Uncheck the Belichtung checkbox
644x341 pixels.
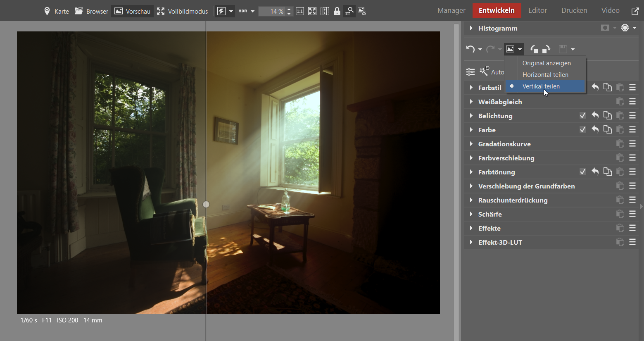(583, 116)
